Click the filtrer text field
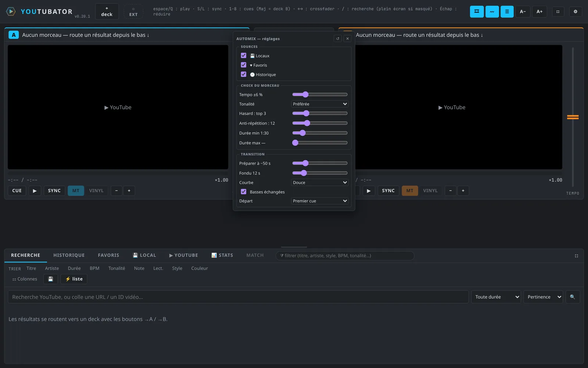This screenshot has height=368, width=588. pyautogui.click(x=345, y=256)
